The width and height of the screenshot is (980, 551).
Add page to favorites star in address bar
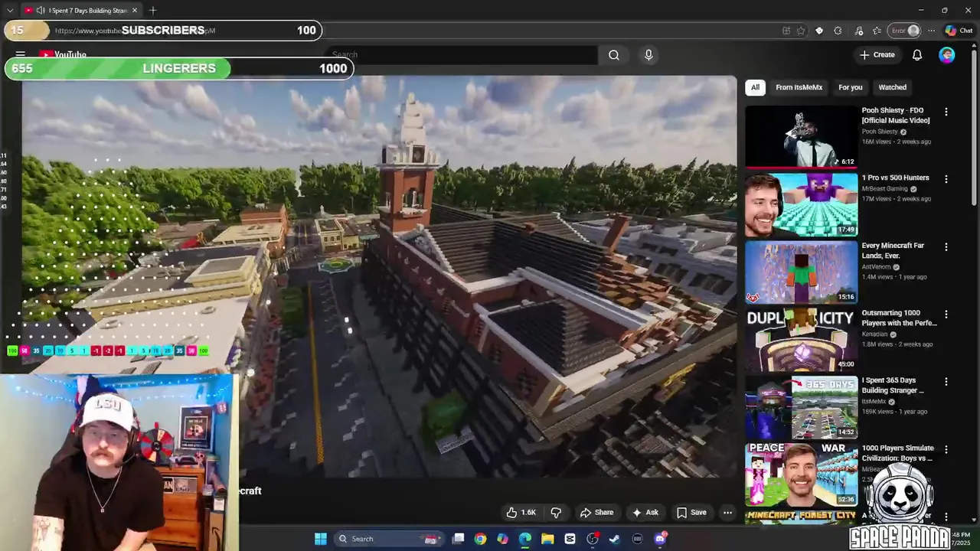click(801, 31)
